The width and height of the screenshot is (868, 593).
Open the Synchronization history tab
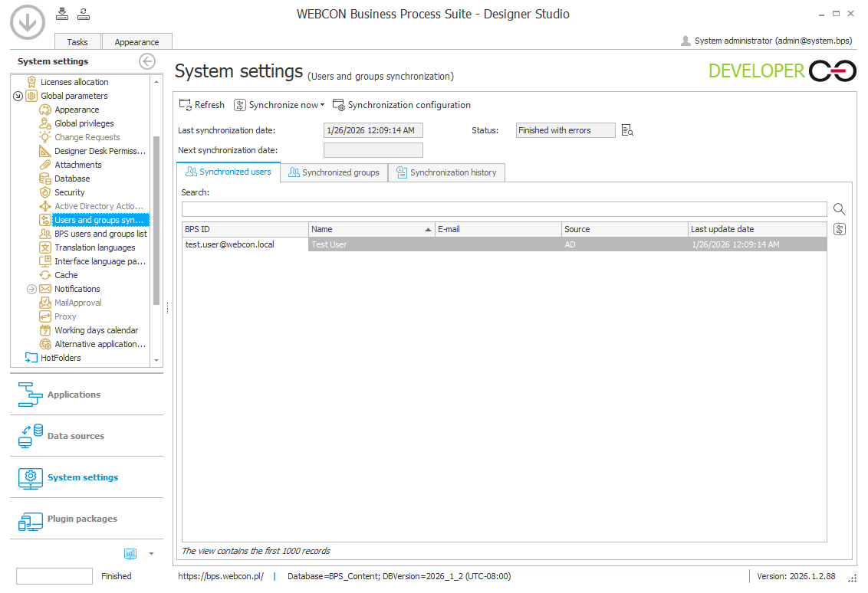pyautogui.click(x=447, y=172)
